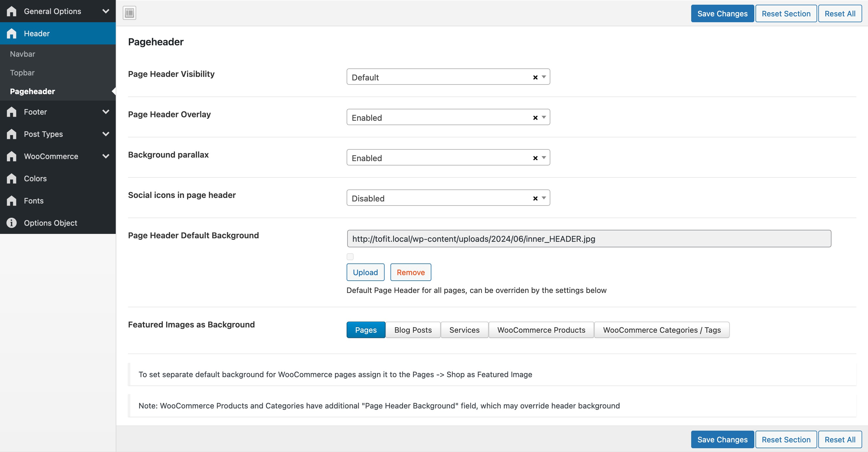The width and height of the screenshot is (868, 452).
Task: Click the Fonts home icon
Action: click(11, 201)
